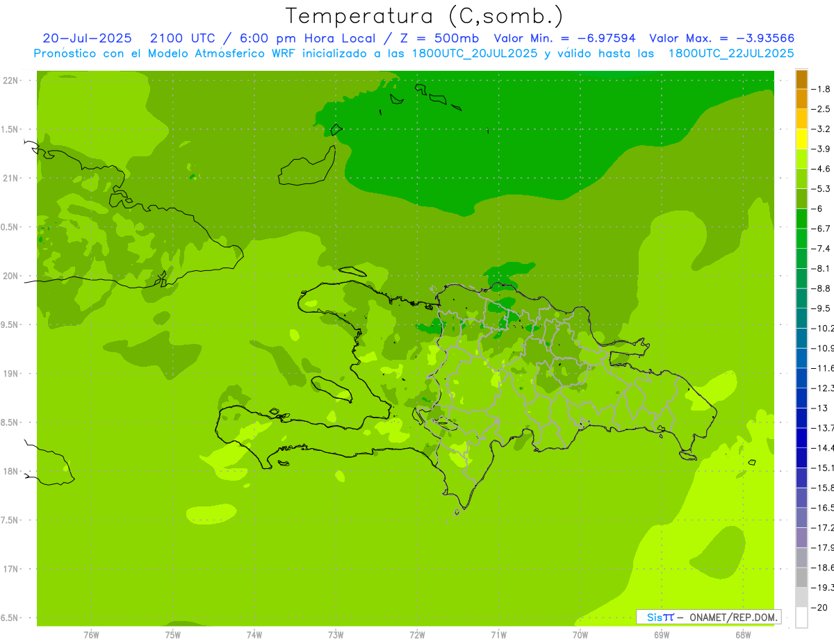Click the '74W' longitude label

[x=254, y=634]
